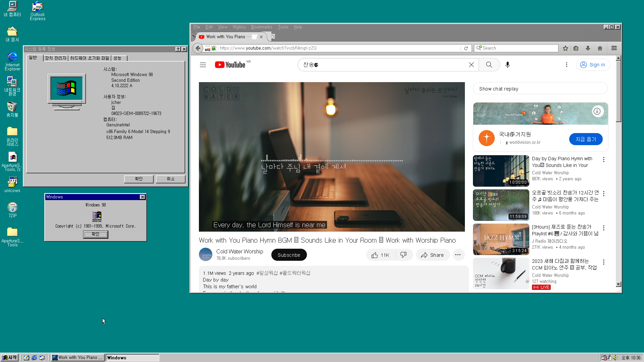The width and height of the screenshot is (644, 362).
Task: Open the Help menu
Action: point(298,27)
